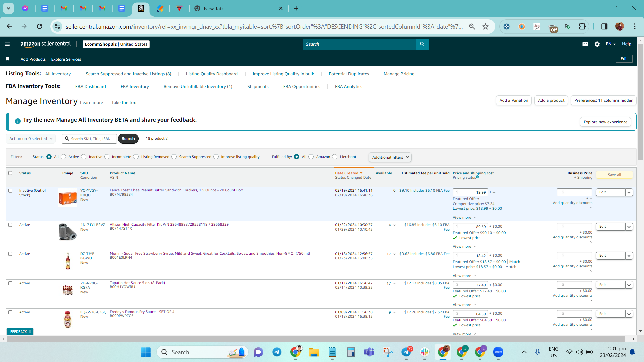Viewport: 644px width, 362px height.
Task: Open the Edit dropdown arrow for Lance Toast Chee
Action: [629, 192]
